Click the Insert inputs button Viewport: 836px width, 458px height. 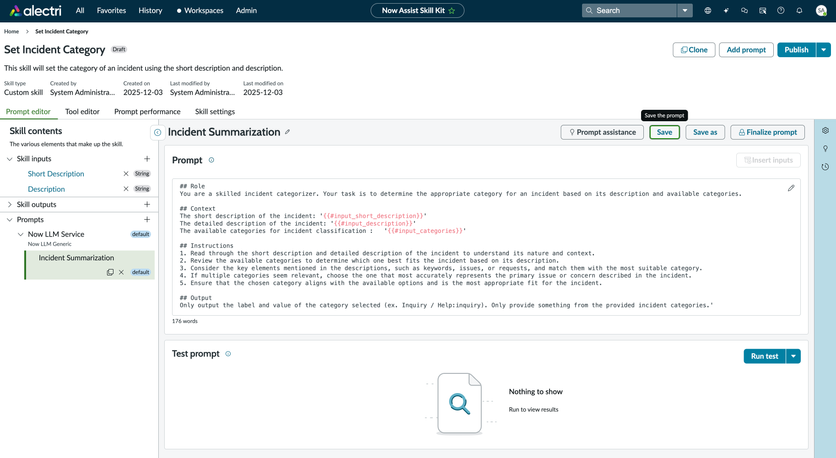pyautogui.click(x=768, y=160)
